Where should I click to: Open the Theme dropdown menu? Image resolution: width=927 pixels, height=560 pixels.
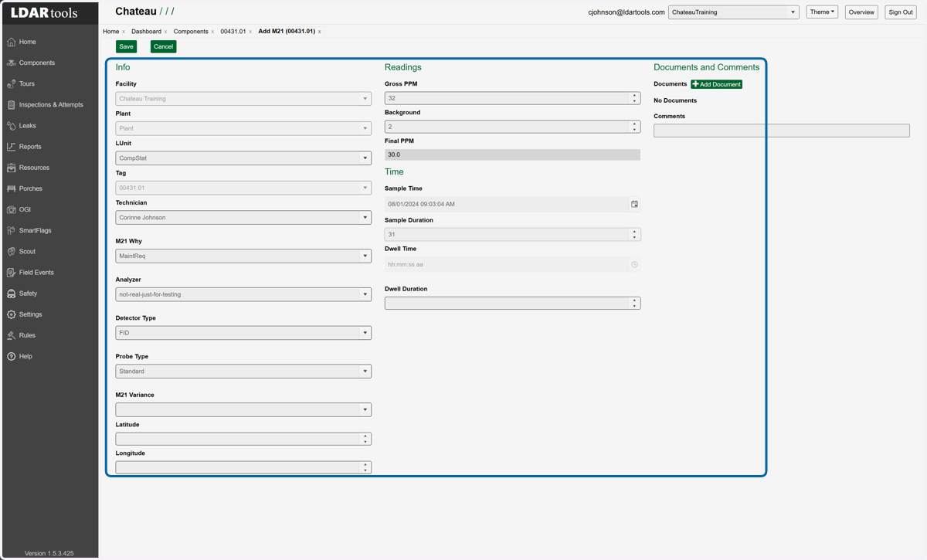click(x=822, y=12)
